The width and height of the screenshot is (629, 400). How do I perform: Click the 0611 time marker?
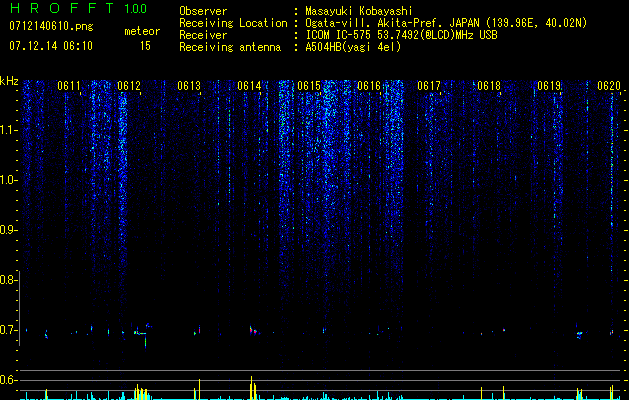click(69, 86)
